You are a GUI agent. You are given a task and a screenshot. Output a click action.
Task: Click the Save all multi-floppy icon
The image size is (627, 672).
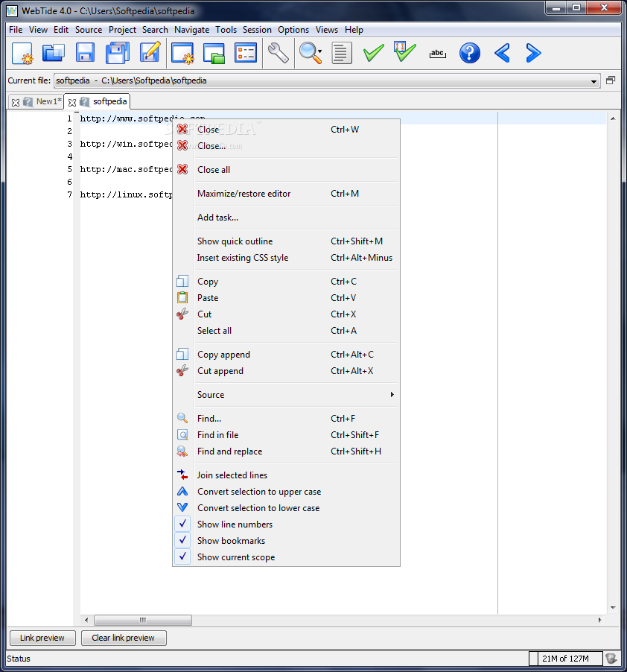coord(118,53)
